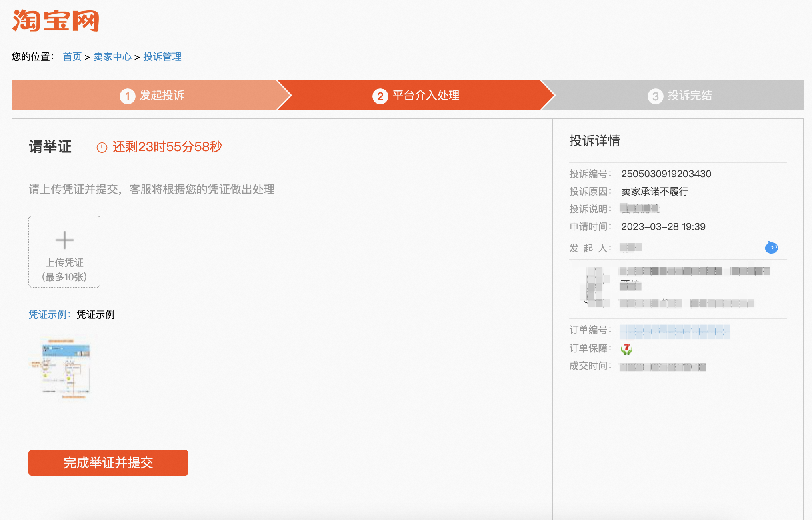Click application time 2023-03-28 19:39
This screenshot has height=520, width=812.
tap(663, 227)
